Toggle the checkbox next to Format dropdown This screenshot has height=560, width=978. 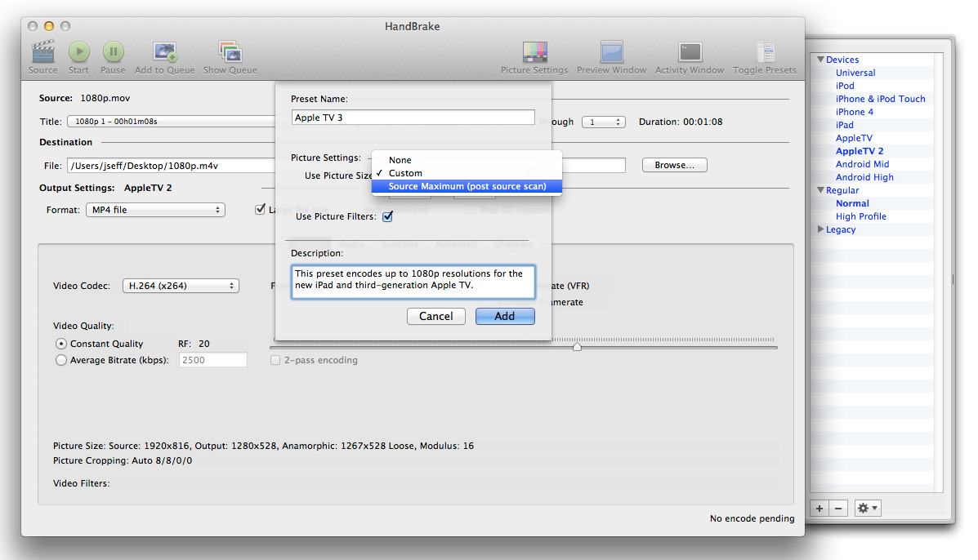pos(260,210)
